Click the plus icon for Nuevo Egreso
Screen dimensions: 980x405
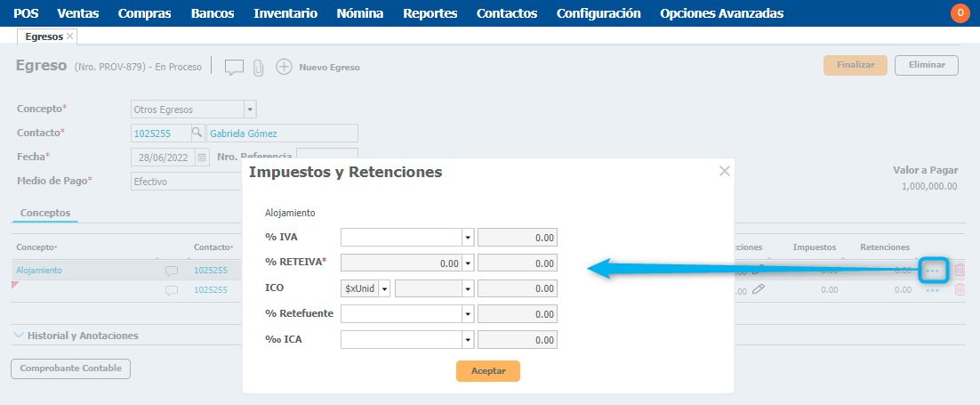284,67
